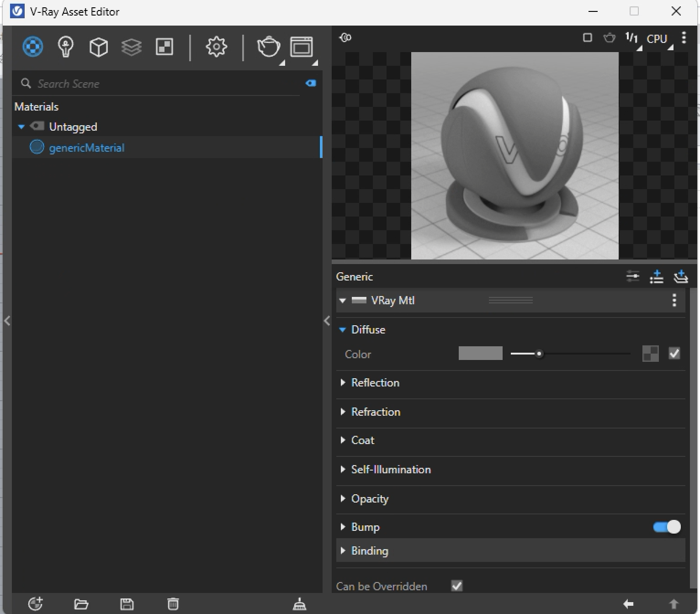
Task: Open the VRay Mtl three-dot options menu
Action: (674, 300)
